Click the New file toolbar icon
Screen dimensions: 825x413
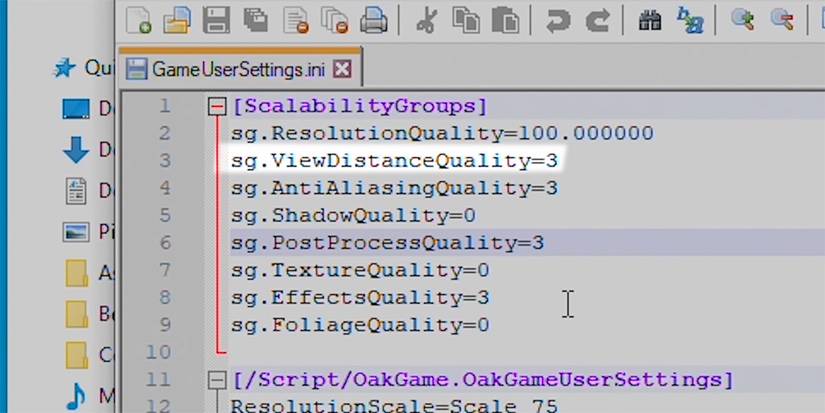tap(139, 19)
